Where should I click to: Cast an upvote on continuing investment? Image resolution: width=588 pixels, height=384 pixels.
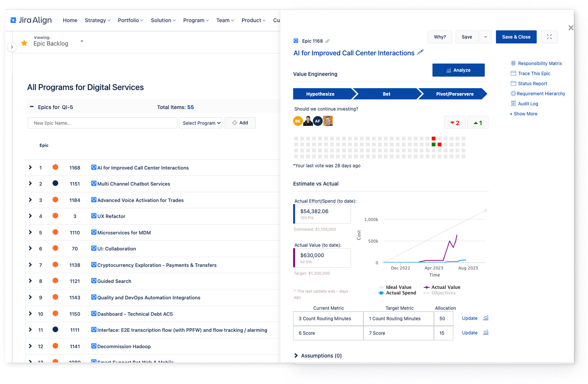tap(478, 122)
